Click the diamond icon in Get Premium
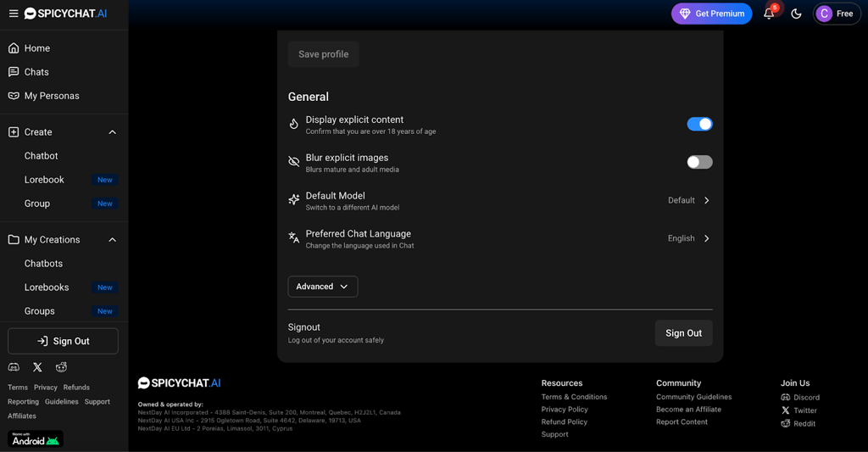 tap(685, 14)
